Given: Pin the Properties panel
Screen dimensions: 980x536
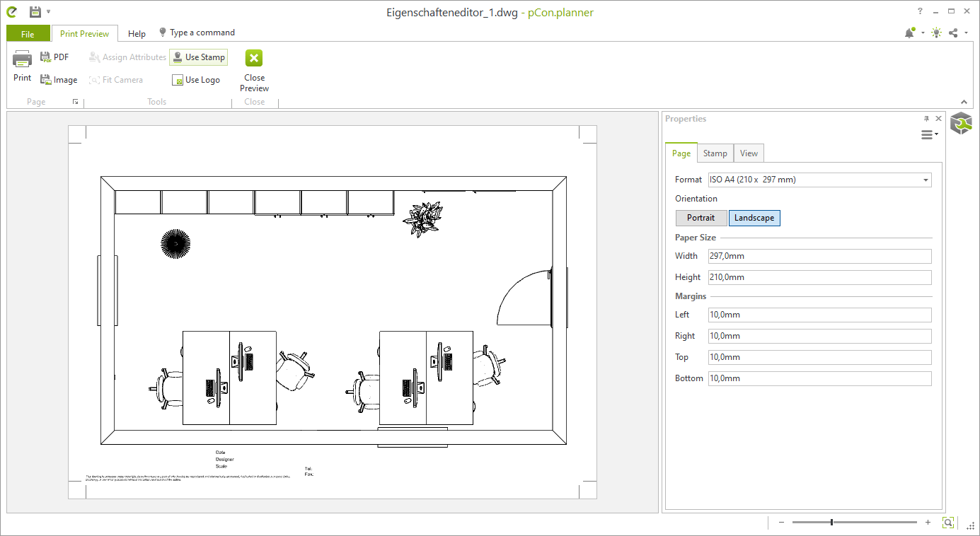Looking at the screenshot, I should click(x=927, y=118).
